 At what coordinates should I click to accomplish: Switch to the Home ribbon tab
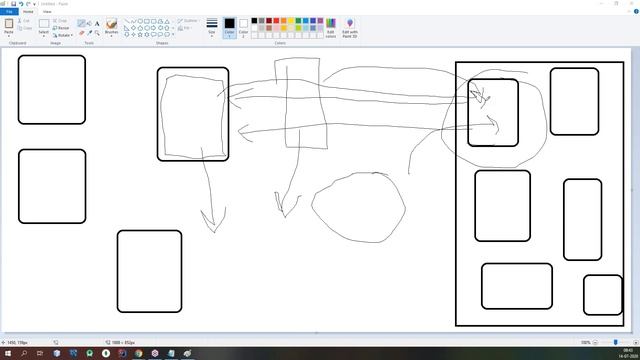(x=28, y=11)
